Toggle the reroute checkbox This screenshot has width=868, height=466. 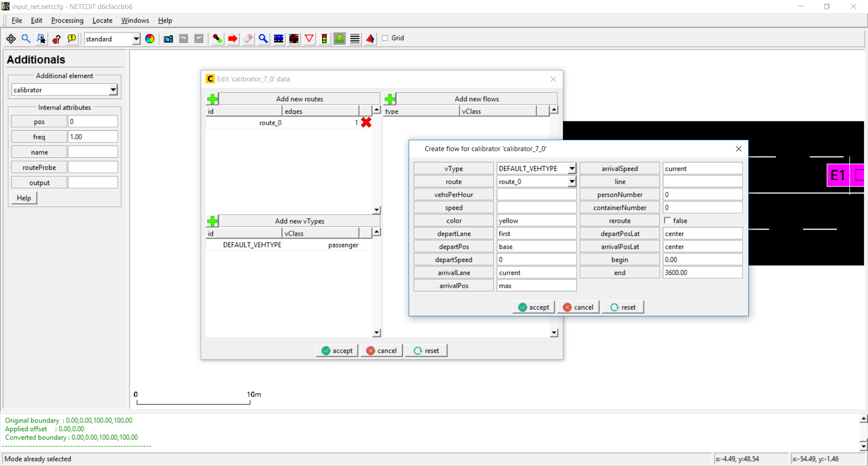click(667, 220)
